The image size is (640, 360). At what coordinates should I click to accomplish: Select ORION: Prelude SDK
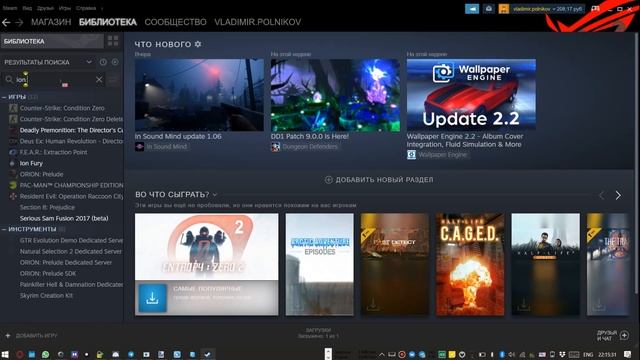click(x=48, y=273)
